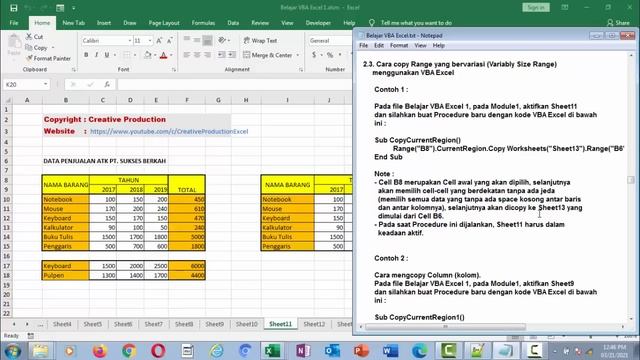Click the increase indent icon
Screen dimensions: 640x360
pos(231,55)
